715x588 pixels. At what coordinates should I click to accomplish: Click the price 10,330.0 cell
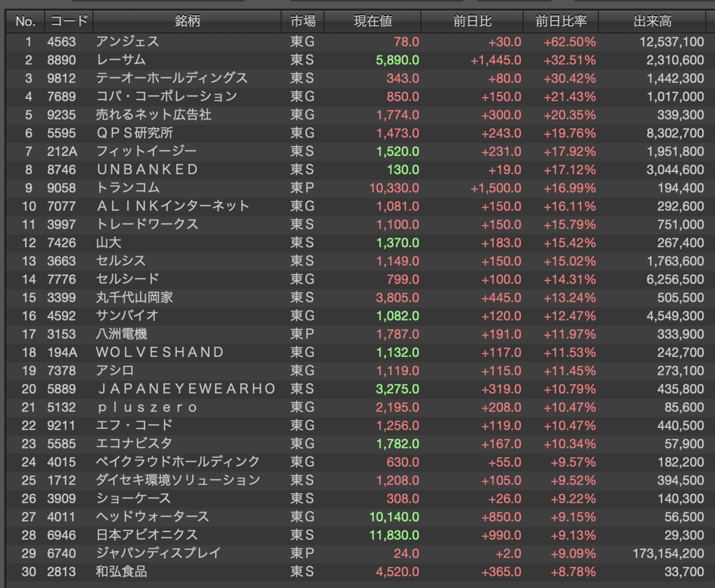(394, 188)
